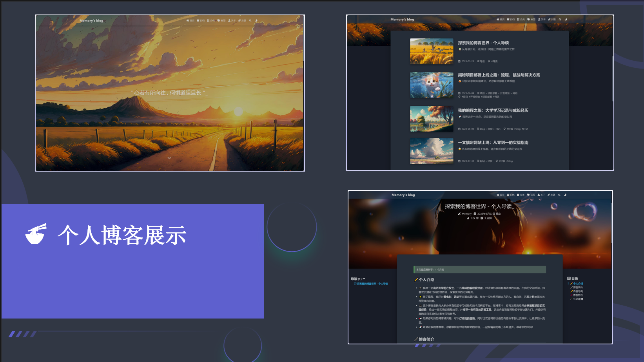Open lake and tree thumbnail of 编程之旅 post
This screenshot has height=362, width=644.
432,119
